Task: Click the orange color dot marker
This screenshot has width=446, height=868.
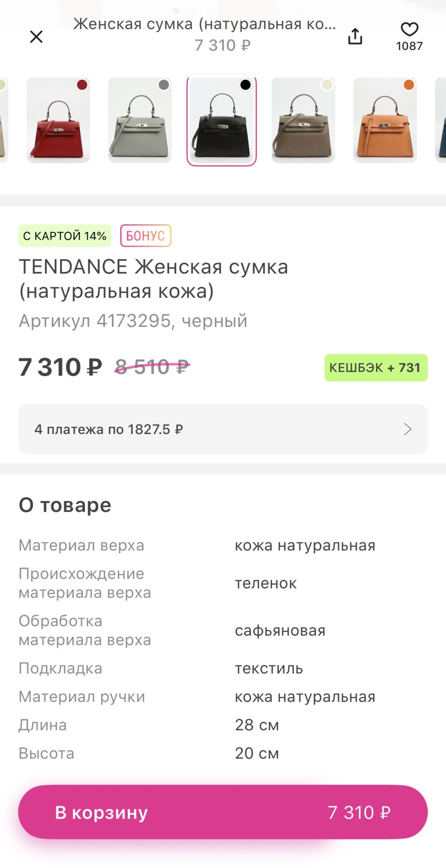Action: point(407,84)
